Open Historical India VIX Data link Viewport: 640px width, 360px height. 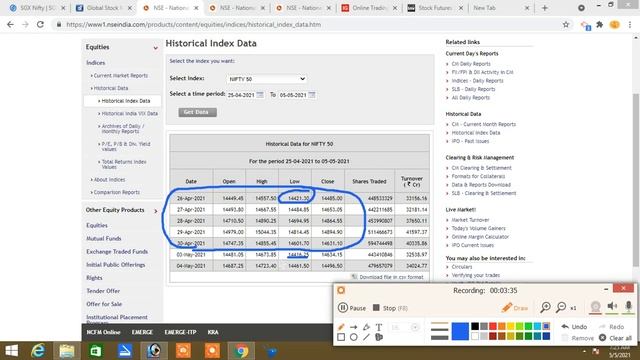(129, 113)
